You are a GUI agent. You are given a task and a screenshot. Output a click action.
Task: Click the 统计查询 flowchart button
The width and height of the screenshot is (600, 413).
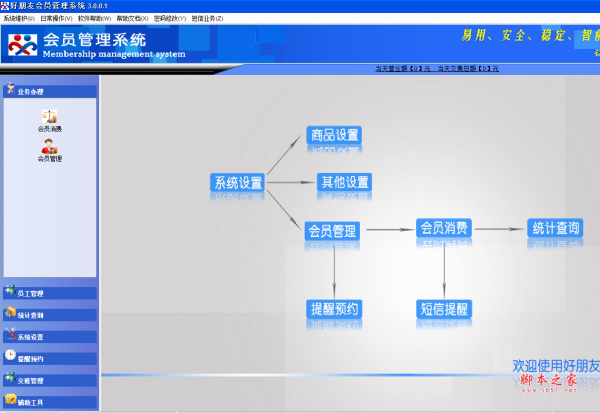555,228
